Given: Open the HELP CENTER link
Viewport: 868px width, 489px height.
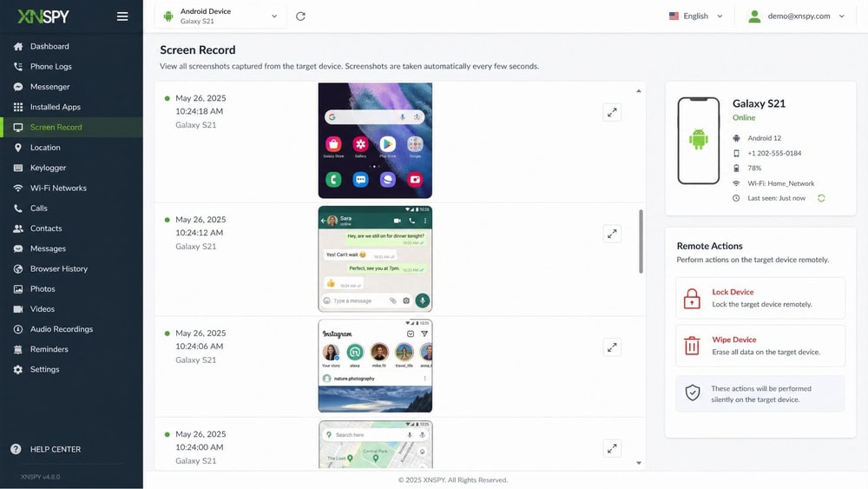Looking at the screenshot, I should (x=56, y=449).
